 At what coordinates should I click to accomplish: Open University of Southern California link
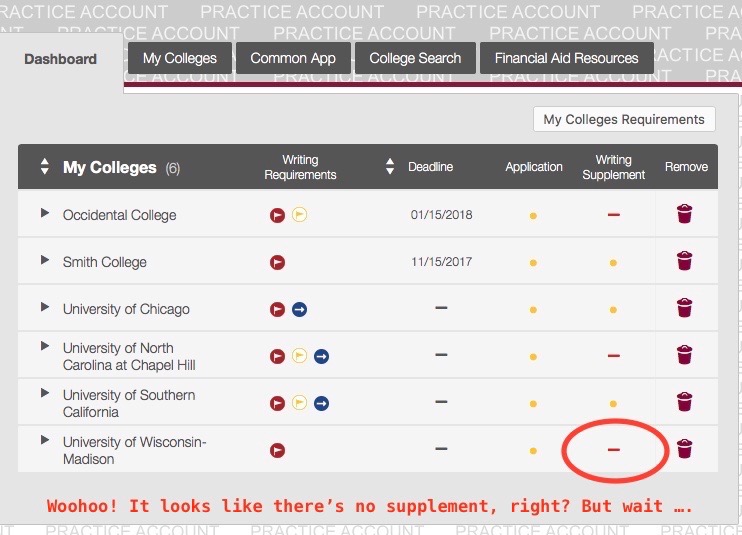pos(129,403)
